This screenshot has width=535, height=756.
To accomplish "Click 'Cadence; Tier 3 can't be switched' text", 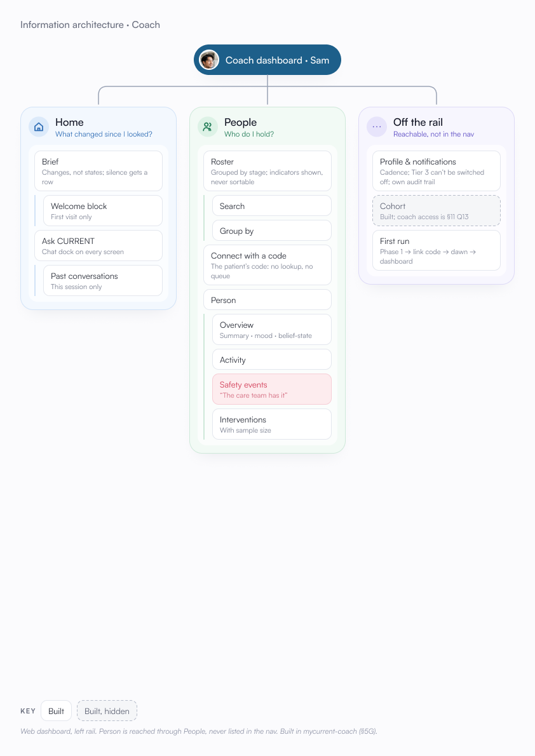I will pyautogui.click(x=432, y=172).
